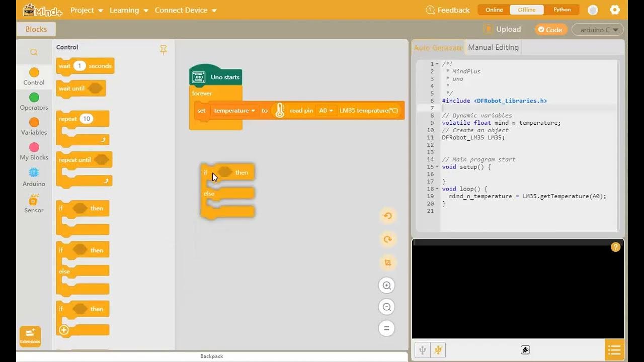Click the orange USB disconnect icon

[x=438, y=350]
